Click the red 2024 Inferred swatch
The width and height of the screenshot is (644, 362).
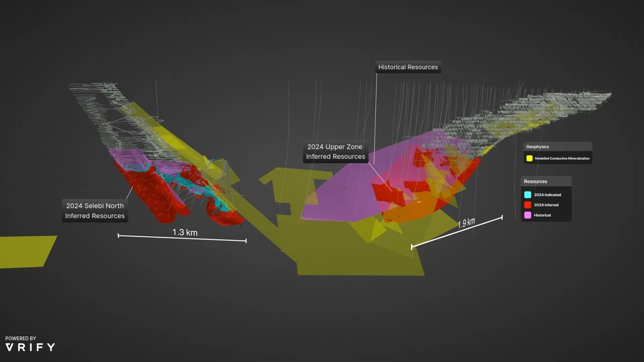pyautogui.click(x=528, y=205)
